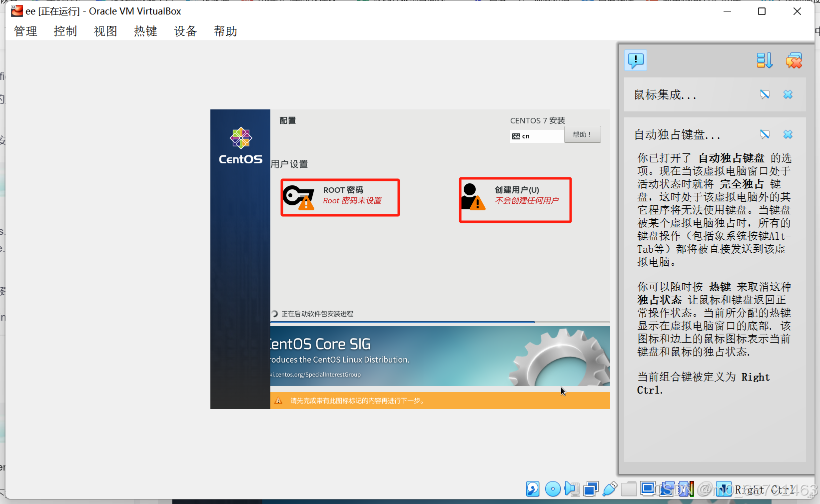Dismiss all notifications with the orange X icon

794,60
